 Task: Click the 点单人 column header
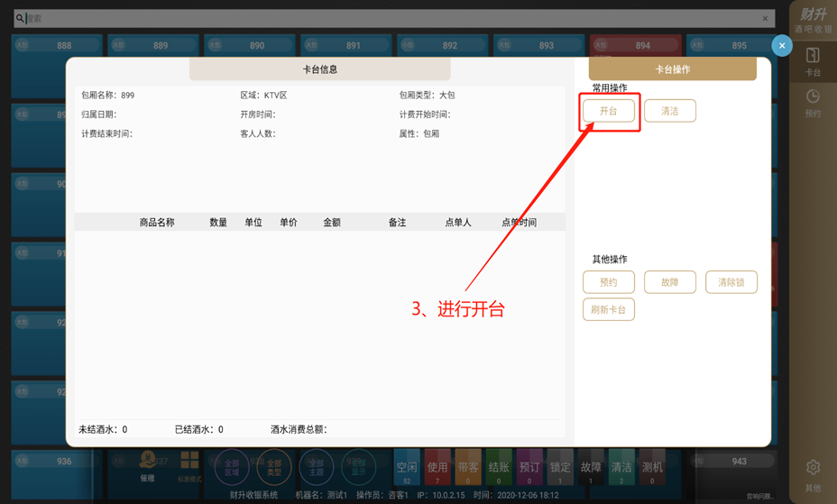[x=458, y=223]
